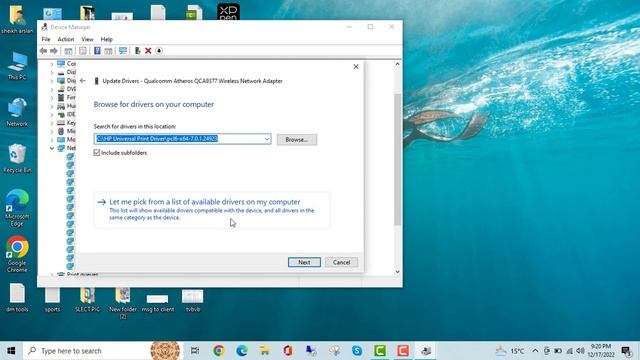Screen dimensions: 640x360
Task: Open the notification center icon
Action: click(x=627, y=351)
